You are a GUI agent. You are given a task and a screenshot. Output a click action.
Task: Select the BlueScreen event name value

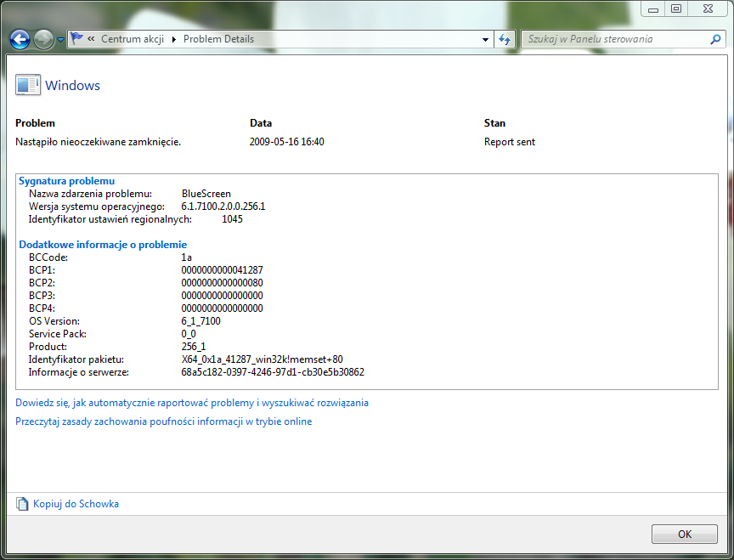[x=206, y=194]
